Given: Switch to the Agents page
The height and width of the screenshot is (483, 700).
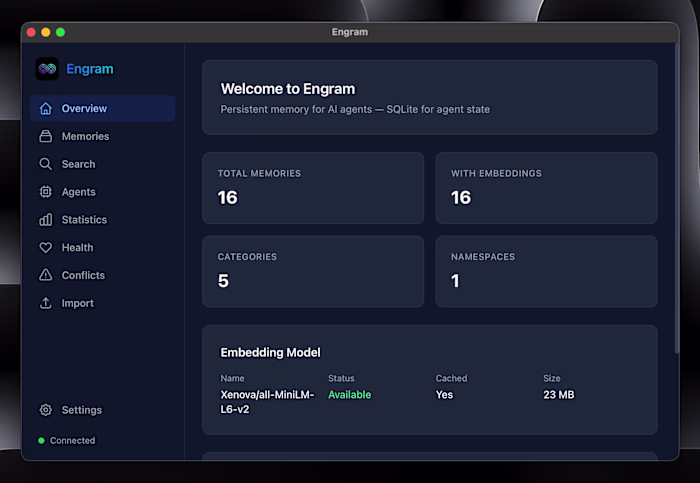Looking at the screenshot, I should [x=103, y=192].
